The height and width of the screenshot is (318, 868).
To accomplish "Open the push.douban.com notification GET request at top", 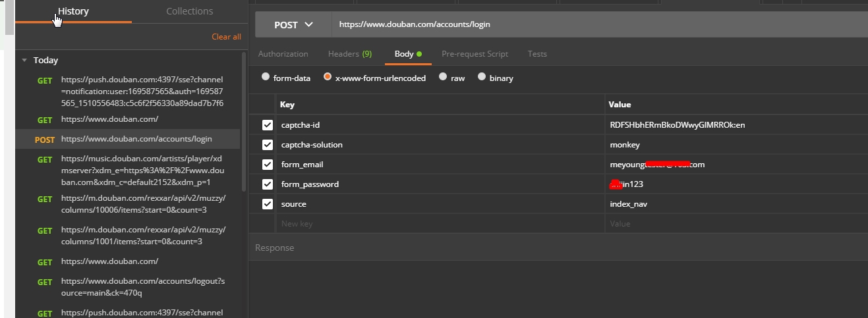I will click(129, 92).
